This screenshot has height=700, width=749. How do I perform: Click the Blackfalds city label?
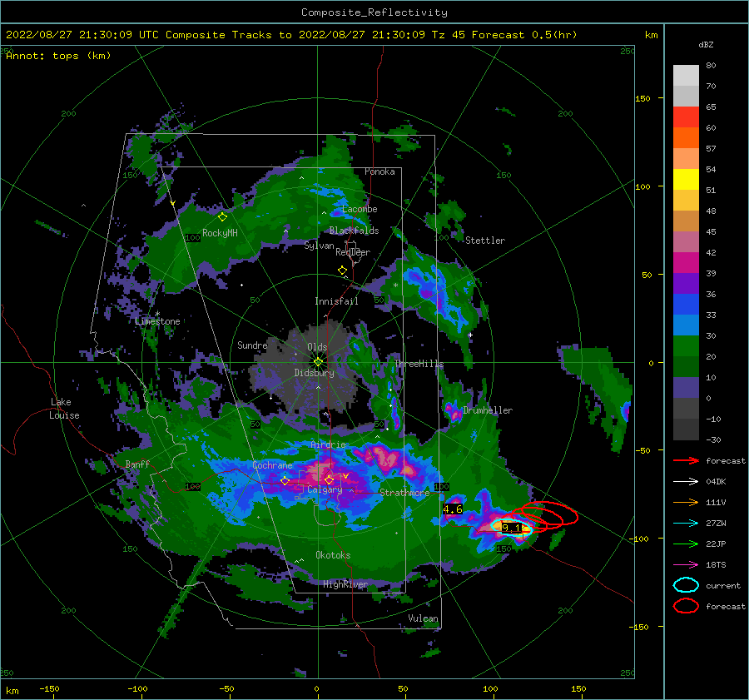(354, 231)
